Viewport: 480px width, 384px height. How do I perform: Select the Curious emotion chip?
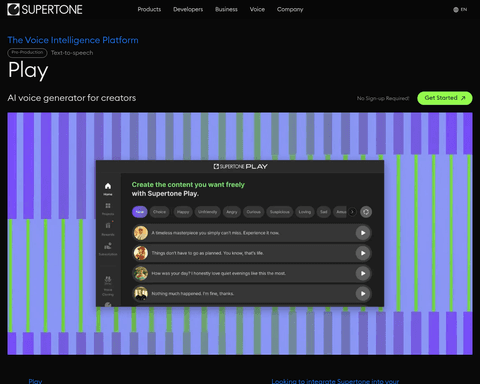coord(253,212)
